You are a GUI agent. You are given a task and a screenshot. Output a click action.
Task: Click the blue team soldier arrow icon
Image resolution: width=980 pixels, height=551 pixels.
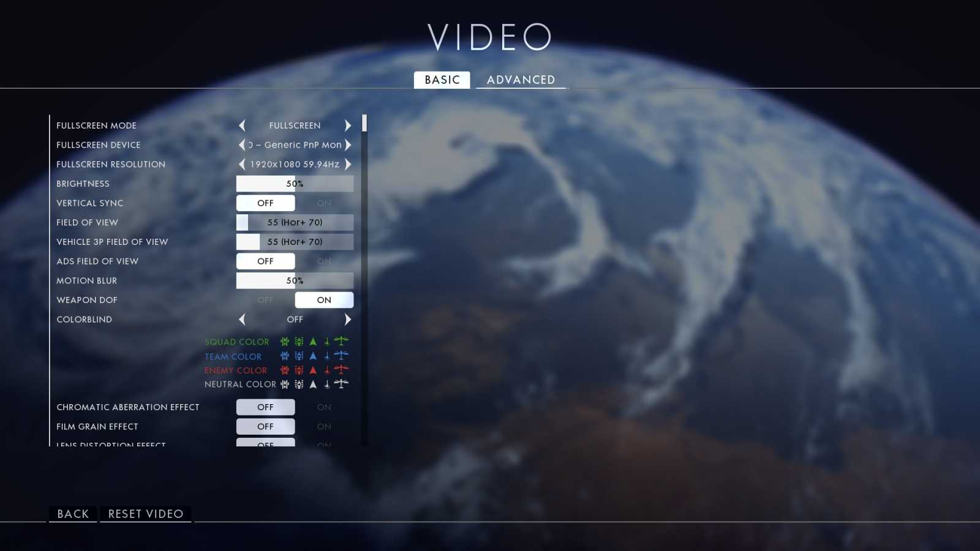pos(313,356)
